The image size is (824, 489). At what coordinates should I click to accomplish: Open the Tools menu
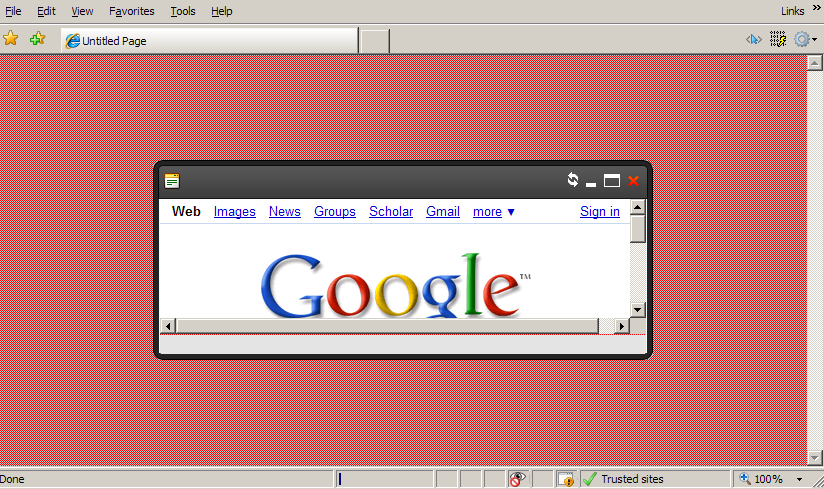(x=183, y=11)
